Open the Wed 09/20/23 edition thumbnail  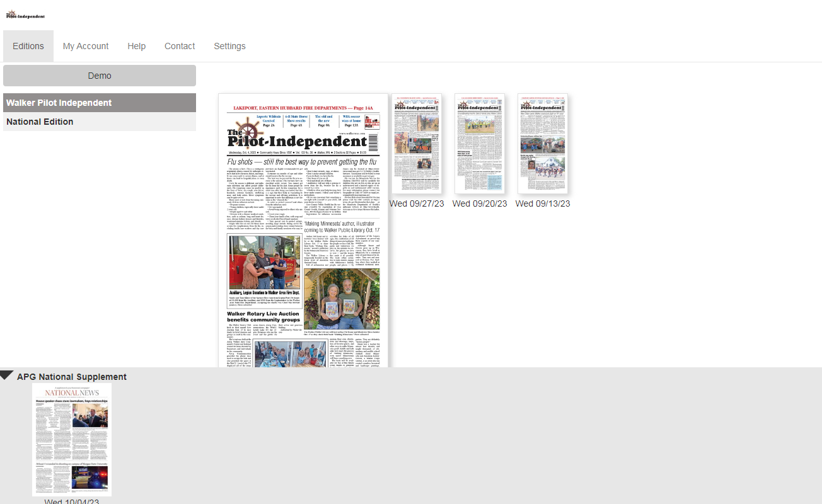click(x=480, y=144)
